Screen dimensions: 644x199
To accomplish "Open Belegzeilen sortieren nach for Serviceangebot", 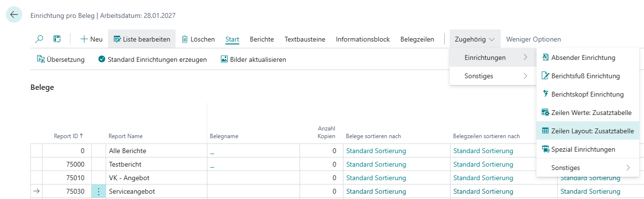I will [483, 192].
